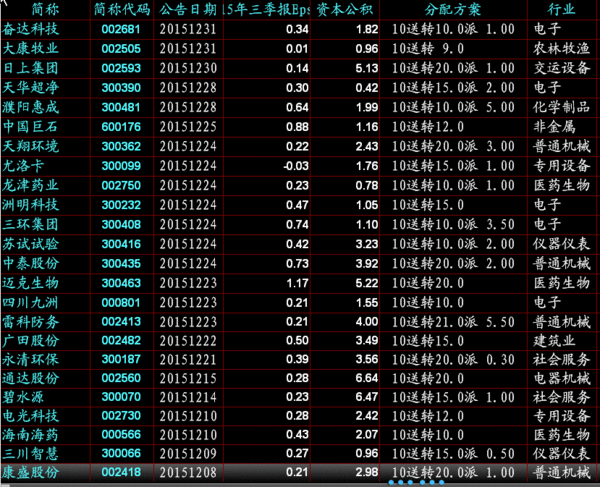The image size is (600, 487).
Task: Click stock code 300066
Action: pos(121,453)
